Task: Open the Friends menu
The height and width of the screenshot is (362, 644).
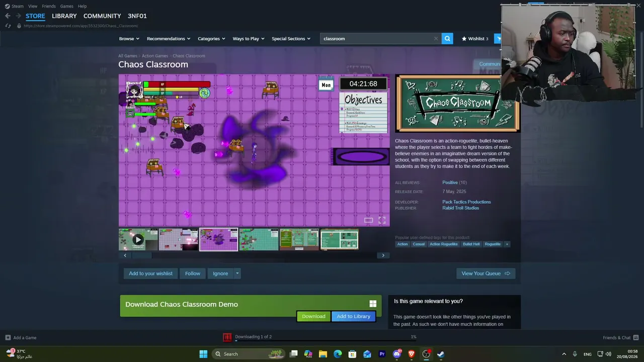Action: 49,6
